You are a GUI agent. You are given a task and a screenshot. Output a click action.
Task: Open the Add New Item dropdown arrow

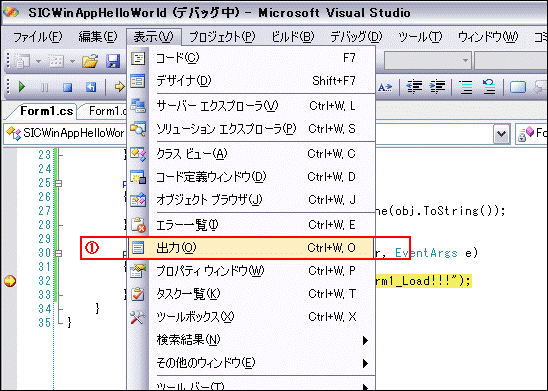coord(72,62)
